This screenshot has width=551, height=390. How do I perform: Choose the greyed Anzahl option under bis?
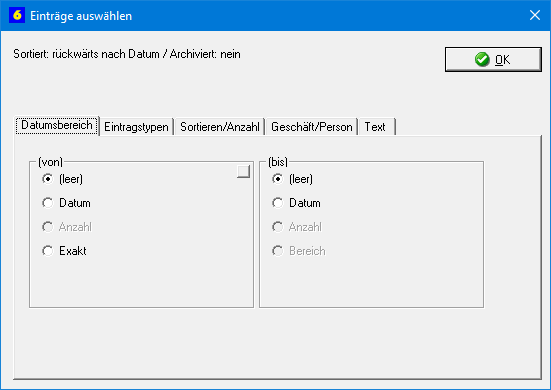click(x=297, y=227)
